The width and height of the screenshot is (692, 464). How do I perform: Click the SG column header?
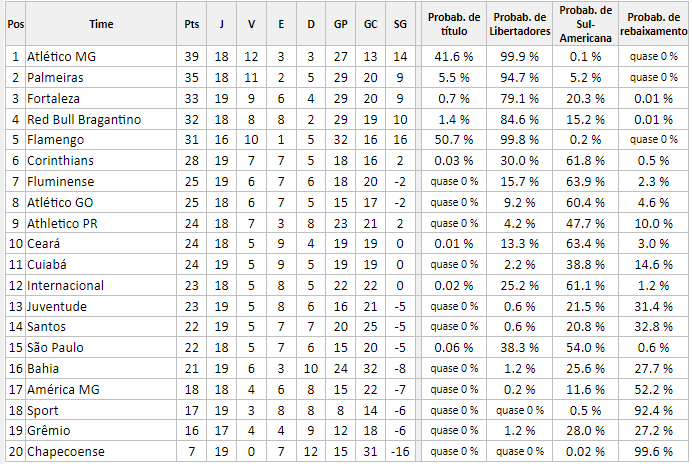[x=400, y=24]
